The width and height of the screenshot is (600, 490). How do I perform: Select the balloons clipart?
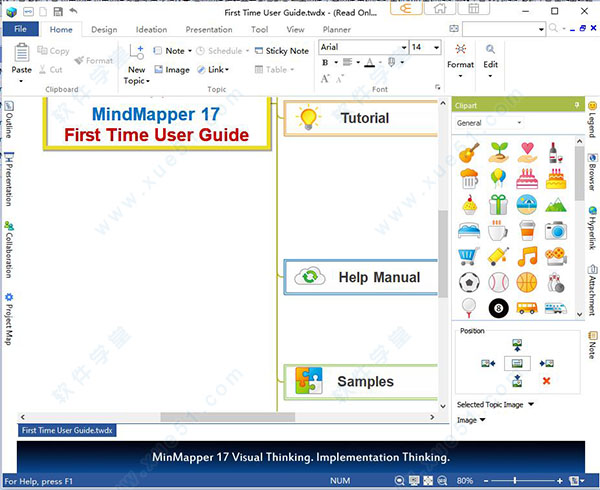click(x=498, y=179)
